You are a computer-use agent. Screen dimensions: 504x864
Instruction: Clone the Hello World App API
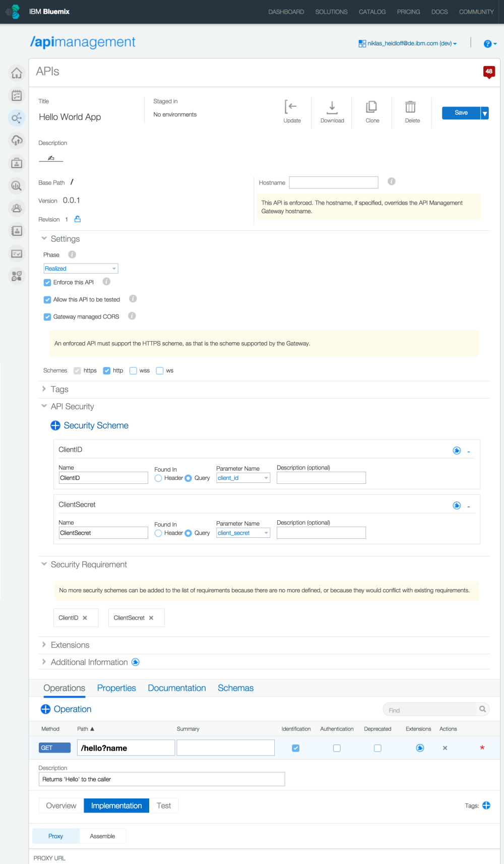(372, 107)
